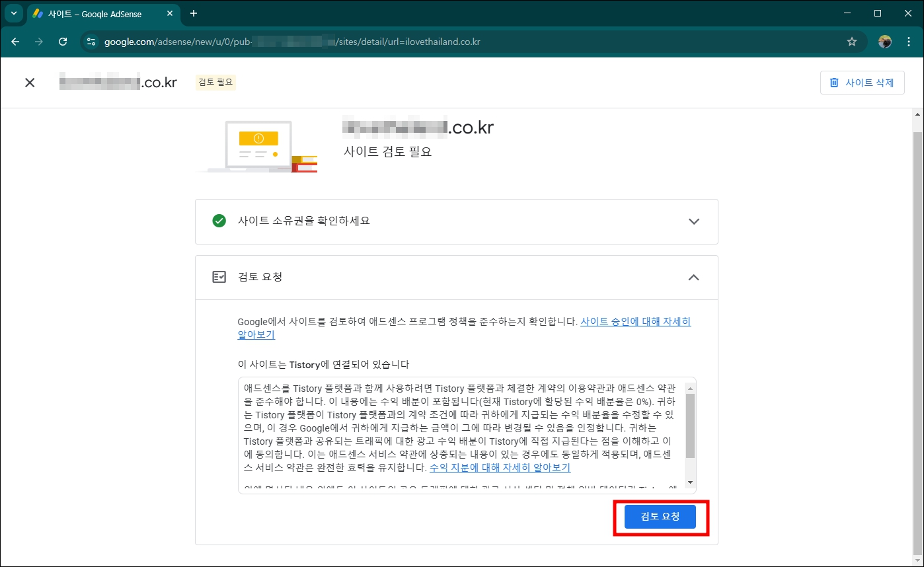Viewport: 924px width, 567px height.
Task: Expand the 사이트 소유권을 확인하세요 section
Action: click(693, 221)
